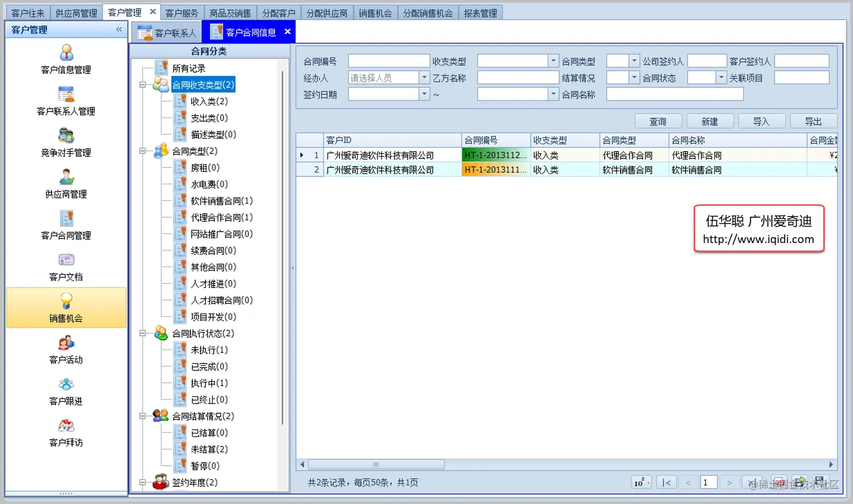This screenshot has width=853, height=504.
Task: Open the page size selector
Action: tap(641, 483)
